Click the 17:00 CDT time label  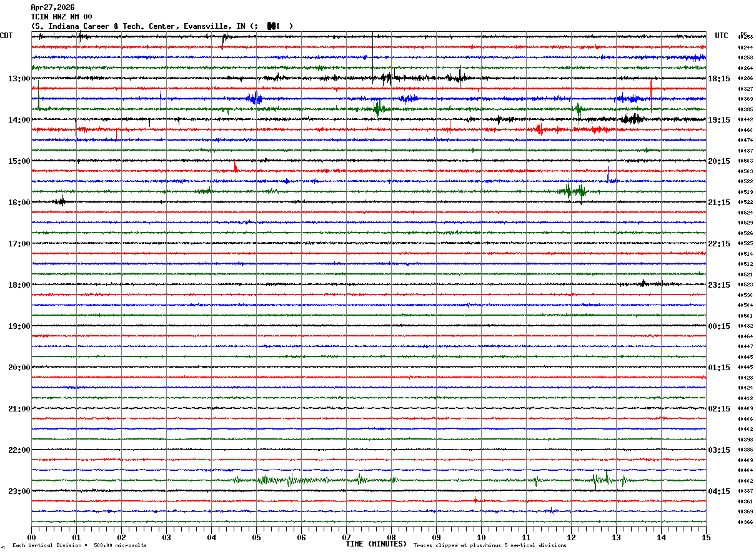tap(19, 244)
